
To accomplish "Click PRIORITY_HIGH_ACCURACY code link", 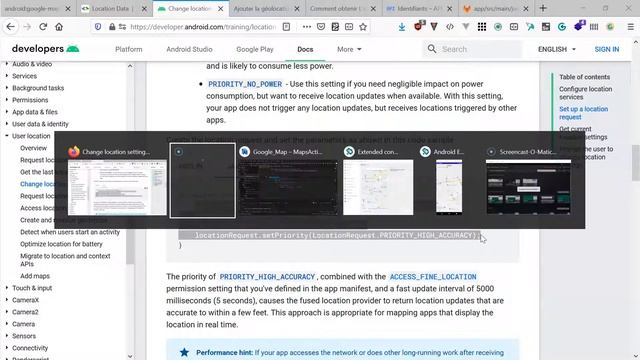I will (x=267, y=277).
